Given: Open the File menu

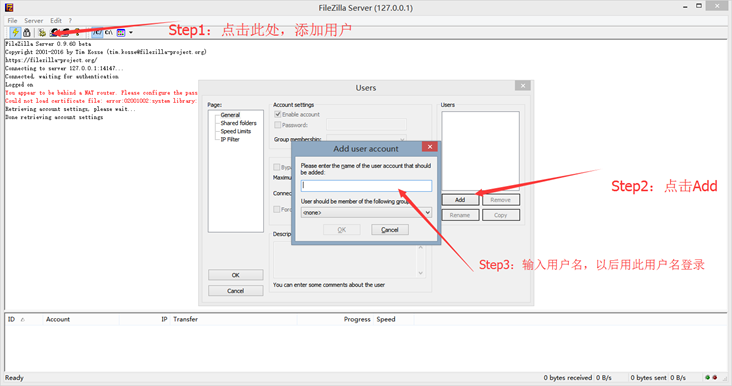Looking at the screenshot, I should pyautogui.click(x=12, y=21).
